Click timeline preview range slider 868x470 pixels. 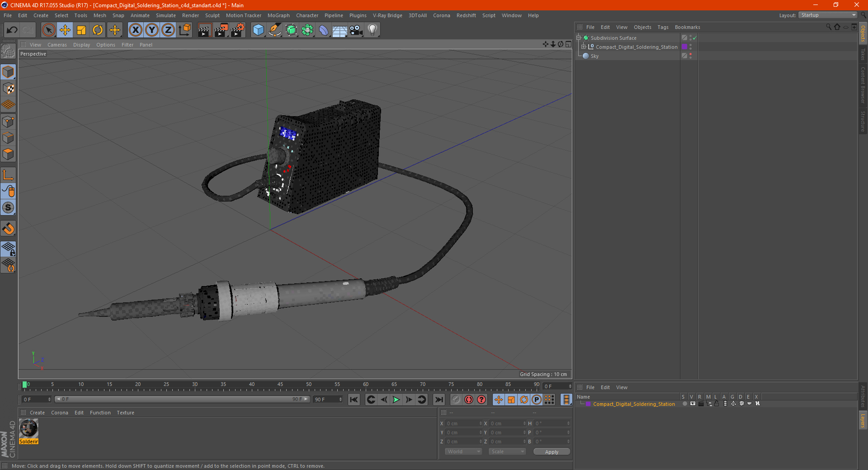182,399
